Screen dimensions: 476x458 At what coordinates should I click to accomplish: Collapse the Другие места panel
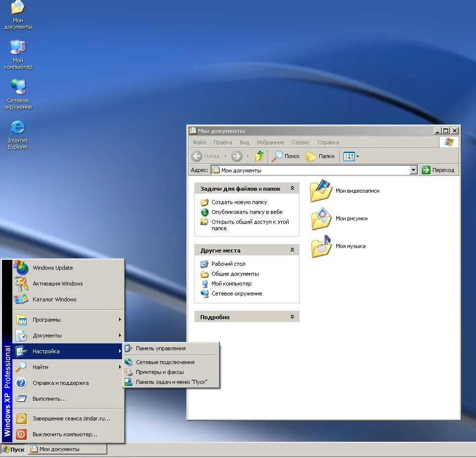click(292, 250)
